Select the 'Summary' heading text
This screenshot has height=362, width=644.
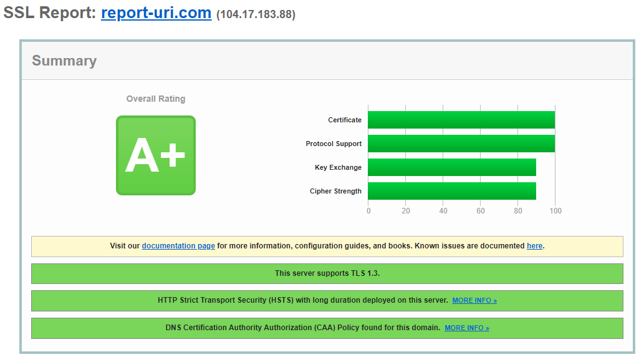pos(64,61)
